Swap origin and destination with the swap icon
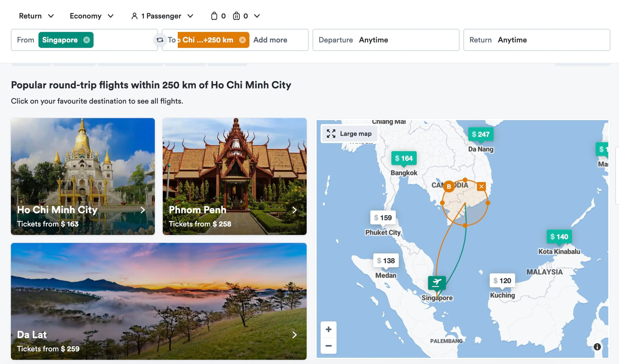619x364 pixels. coord(160,40)
